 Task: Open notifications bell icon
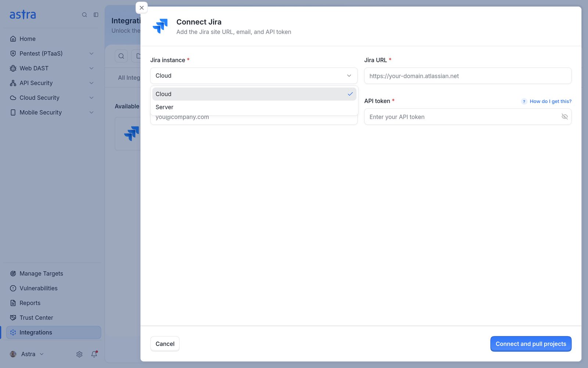tap(94, 354)
